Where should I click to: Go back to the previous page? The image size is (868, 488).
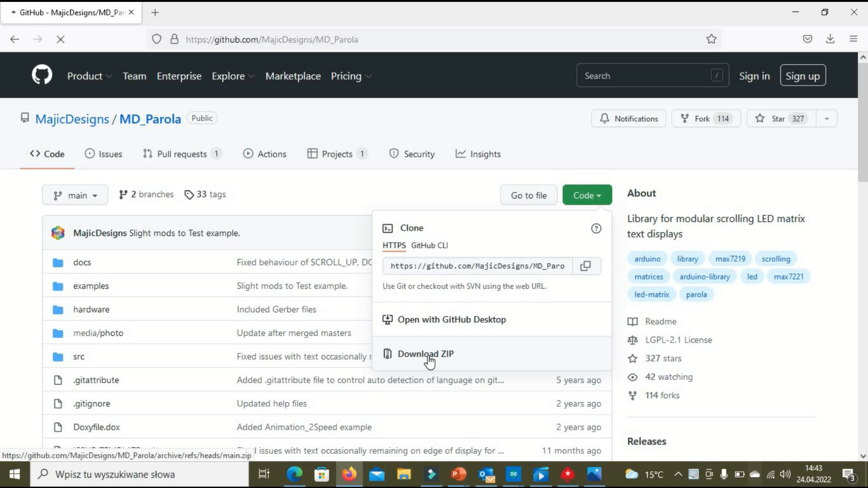point(15,39)
